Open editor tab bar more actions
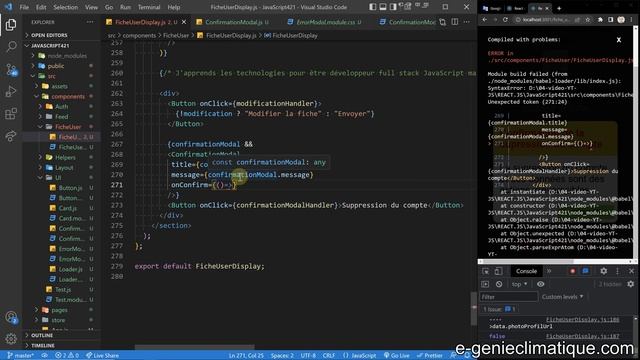This screenshot has width=640, height=360. tap(467, 22)
